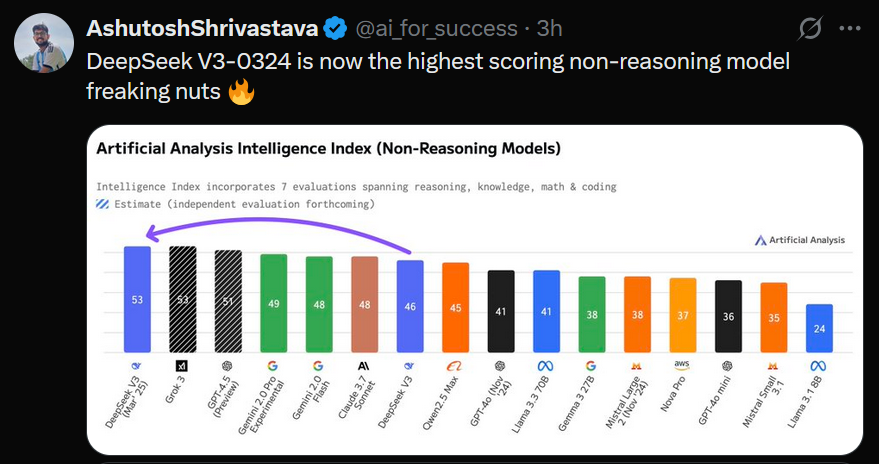Click the Mistral Small 3.1 logo
The width and height of the screenshot is (879, 464).
click(773, 366)
